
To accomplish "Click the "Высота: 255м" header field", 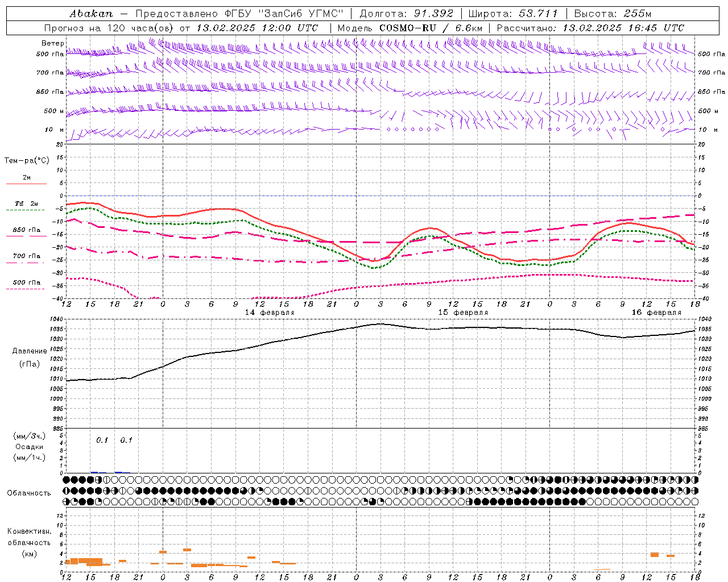I will tap(613, 14).
